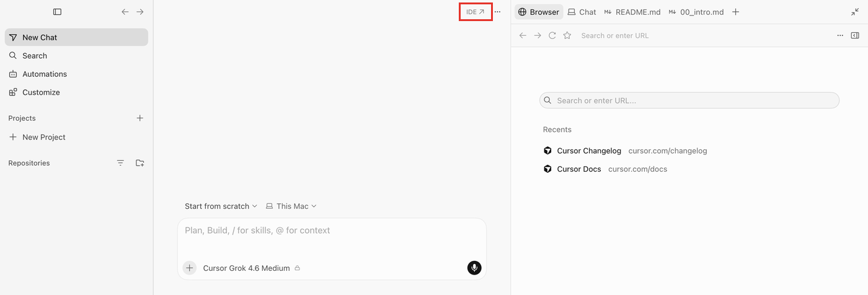868x295 pixels.
Task: Toggle the sidebar panel icon
Action: click(57, 12)
